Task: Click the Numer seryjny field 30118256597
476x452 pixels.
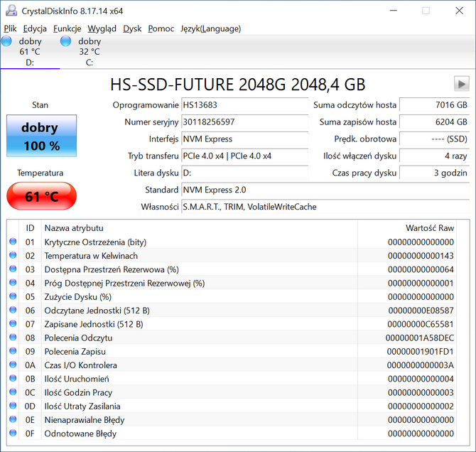Action: click(245, 122)
